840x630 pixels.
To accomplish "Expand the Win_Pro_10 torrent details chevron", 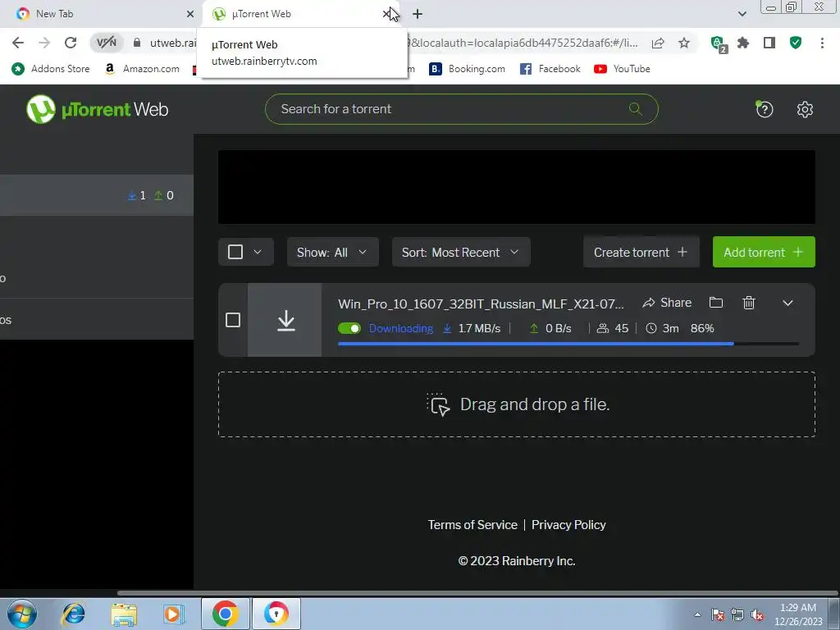I will point(787,303).
